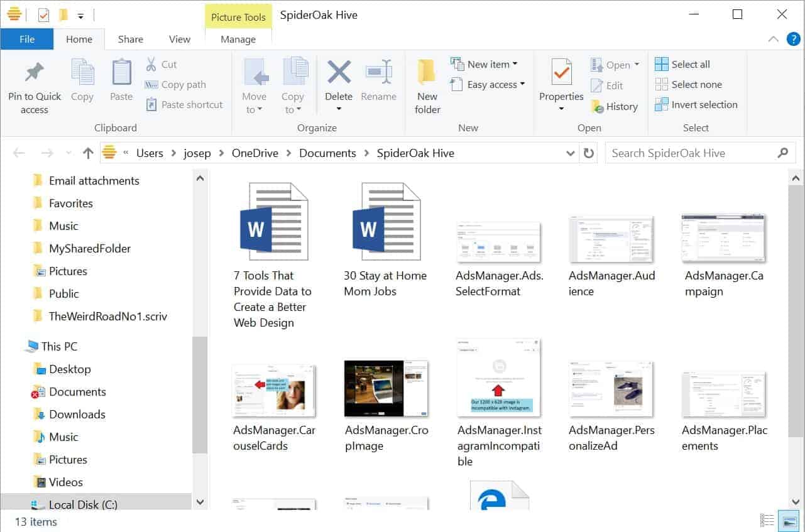
Task: Click the Open button in the ribbon
Action: click(615, 65)
